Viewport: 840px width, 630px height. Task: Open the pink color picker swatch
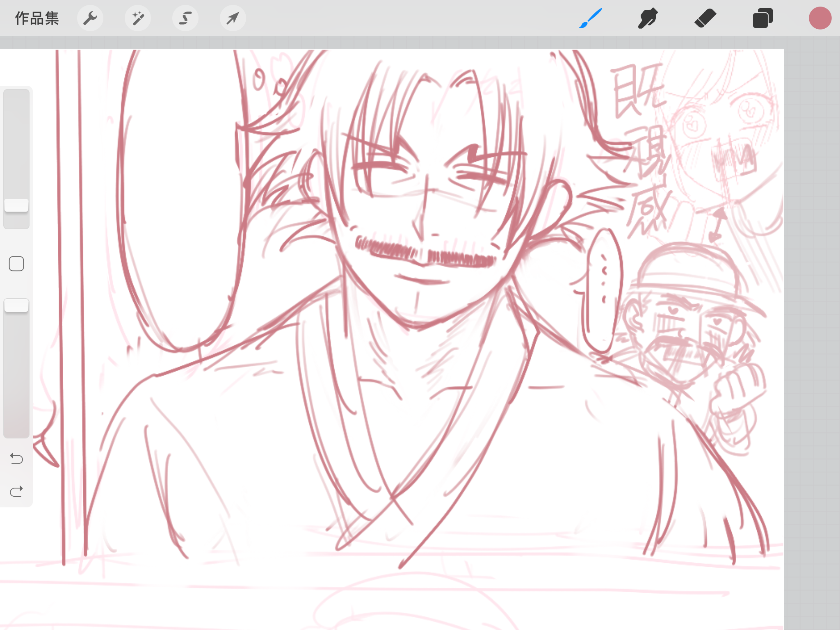[x=820, y=18]
